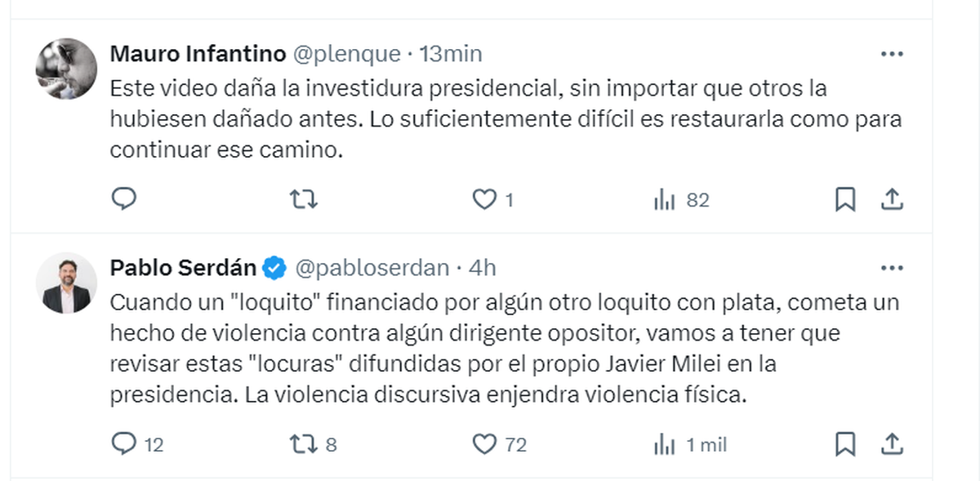Retweet Mauro Infantino's post
This screenshot has height=481, width=980.
click(x=304, y=199)
